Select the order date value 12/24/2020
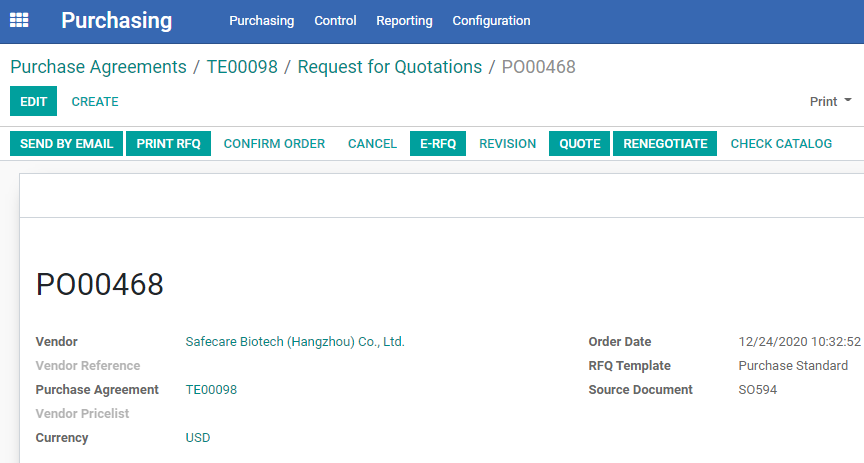The image size is (864, 463). coord(800,342)
